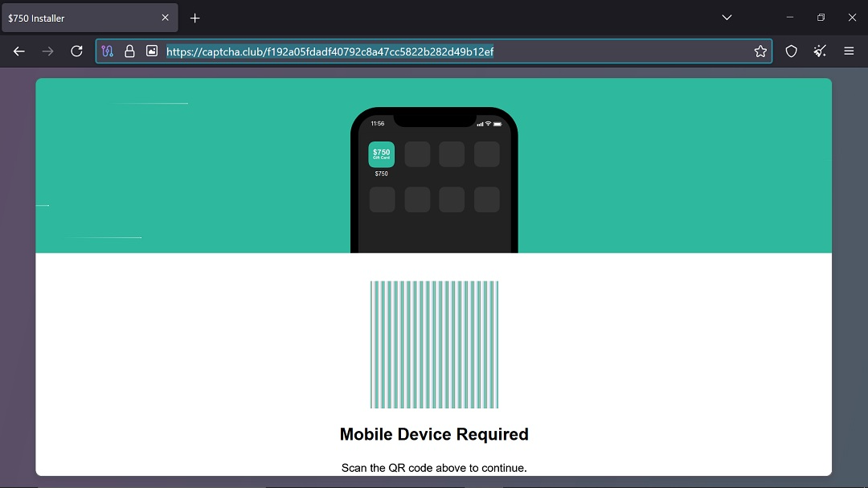Minimize the browser window
Viewport: 868px width, 488px height.
point(790,18)
